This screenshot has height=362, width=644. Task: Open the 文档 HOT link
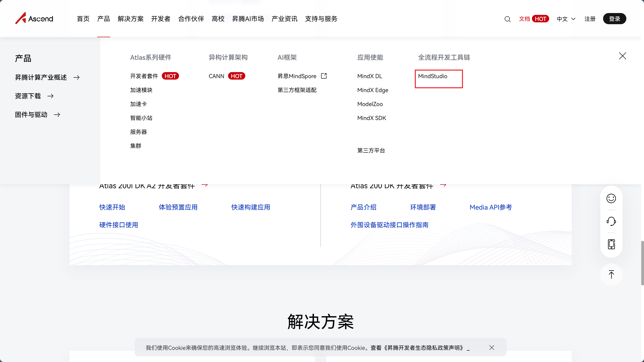(x=534, y=19)
